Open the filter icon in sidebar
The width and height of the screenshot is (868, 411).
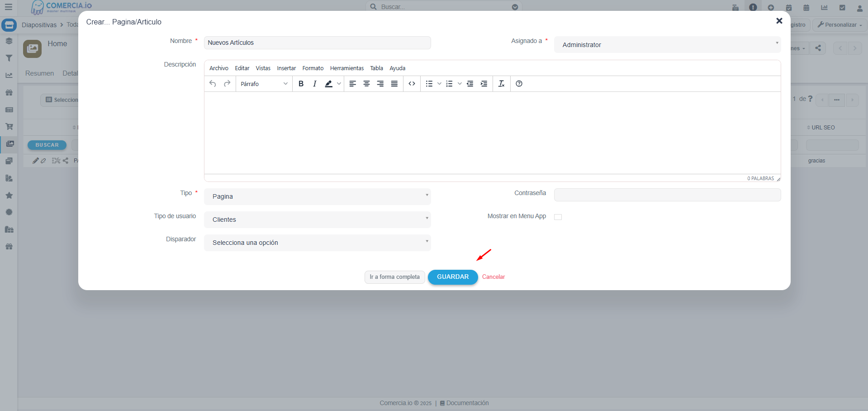click(x=9, y=58)
